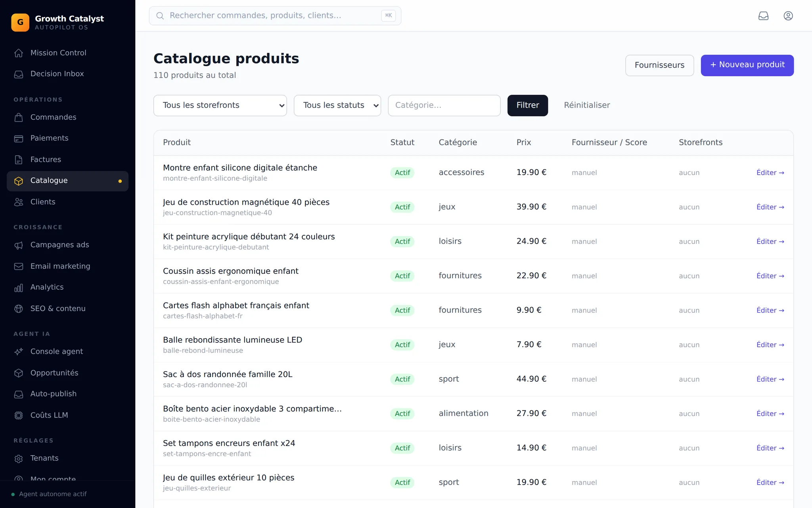Click the Agent autonome actif status
Image resolution: width=812 pixels, height=508 pixels.
pos(49,494)
